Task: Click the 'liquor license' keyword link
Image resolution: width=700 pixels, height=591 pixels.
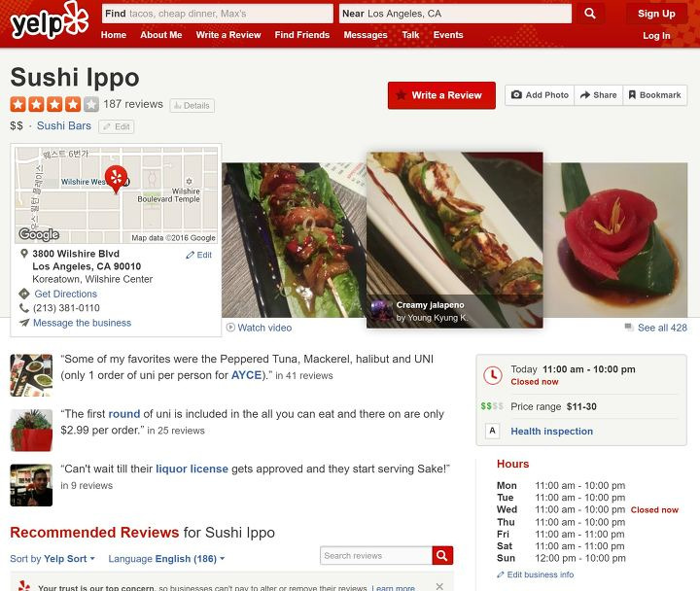Action: pos(192,469)
